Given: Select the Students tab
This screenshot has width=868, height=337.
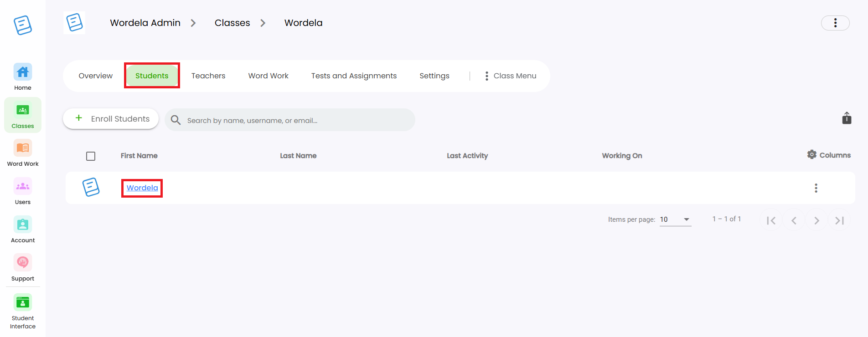Looking at the screenshot, I should pyautogui.click(x=152, y=76).
